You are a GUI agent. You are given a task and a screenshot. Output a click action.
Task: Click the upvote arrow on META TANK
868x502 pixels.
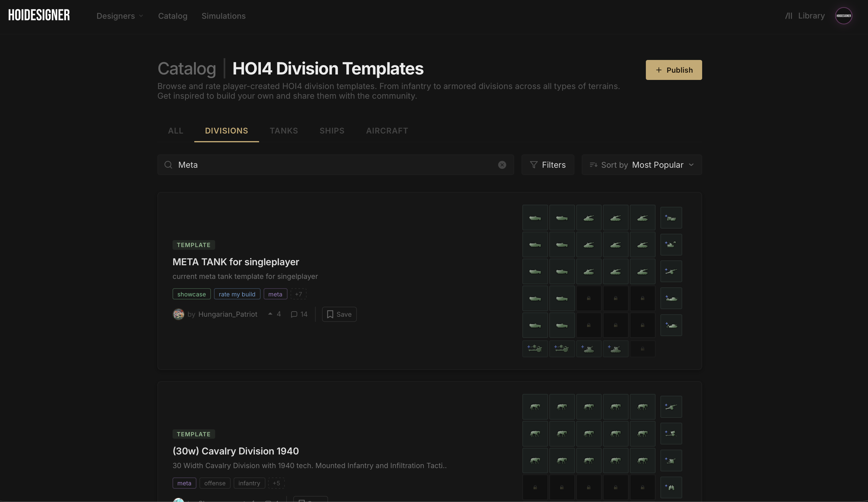270,314
